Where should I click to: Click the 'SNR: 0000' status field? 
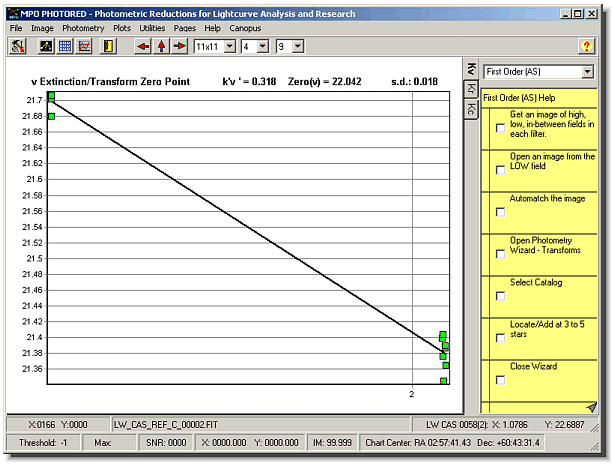click(166, 443)
